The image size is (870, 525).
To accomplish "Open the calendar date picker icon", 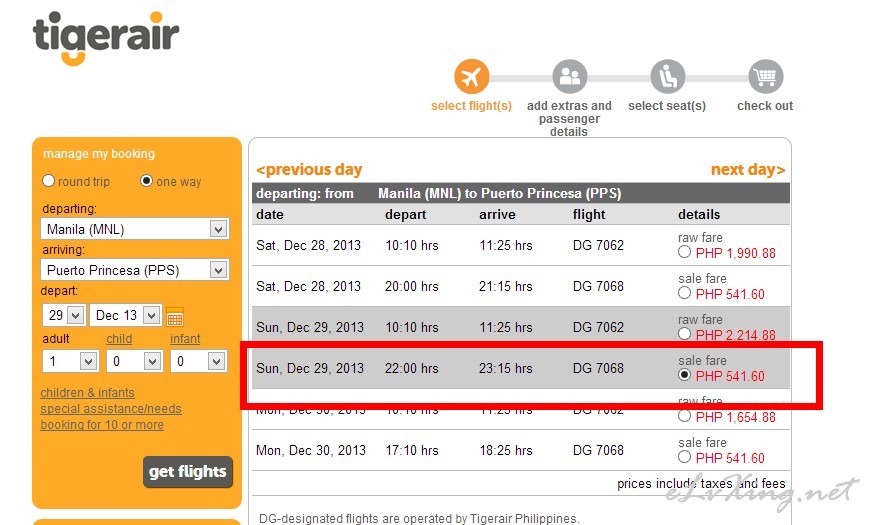I will pos(175,318).
